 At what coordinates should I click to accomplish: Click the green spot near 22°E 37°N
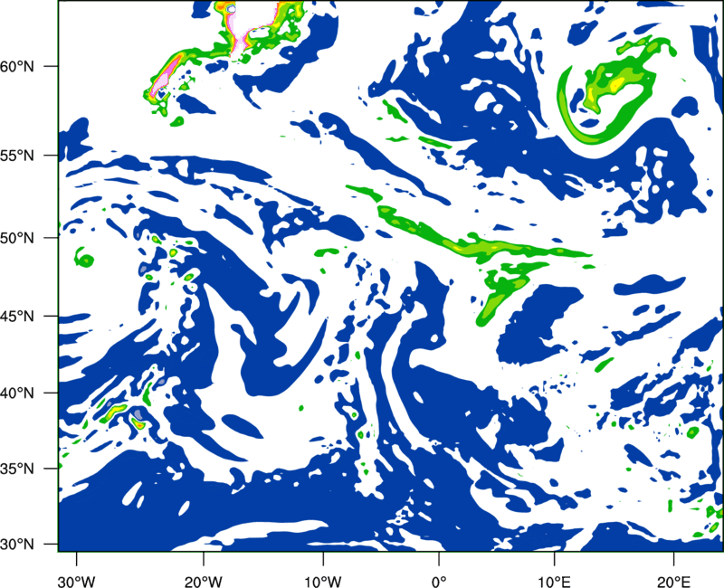[x=692, y=432]
